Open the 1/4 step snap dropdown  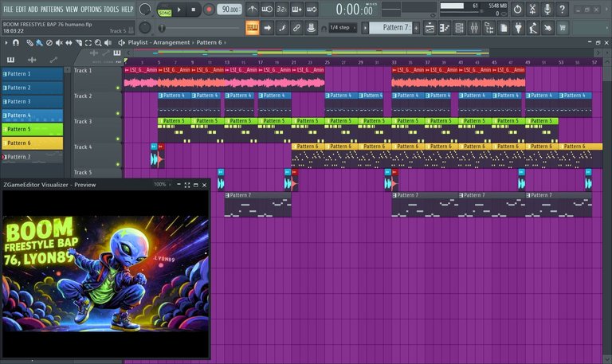tap(343, 27)
